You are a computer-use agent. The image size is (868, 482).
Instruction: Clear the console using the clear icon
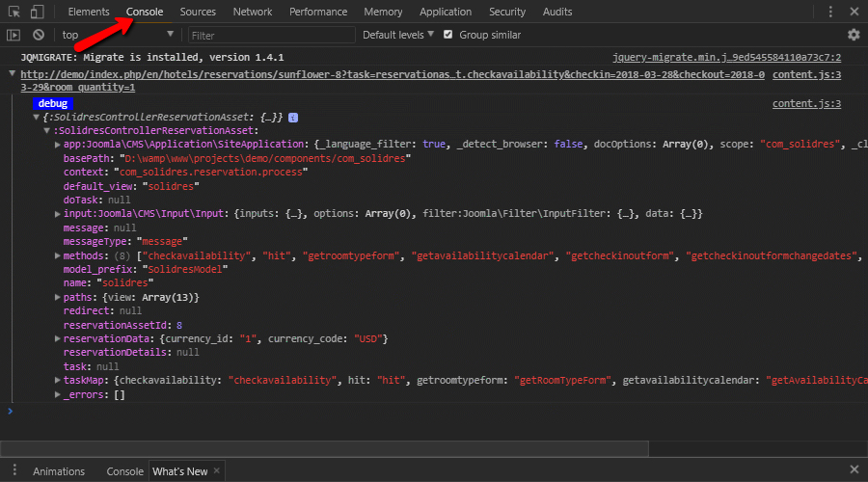coord(39,35)
